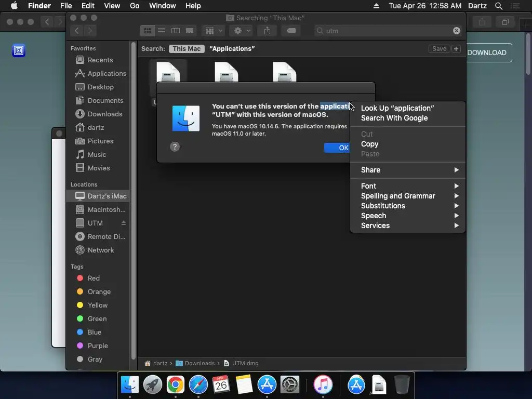Image resolution: width=532 pixels, height=399 pixels.
Task: Choose Copy from the context menu
Action: (407, 144)
